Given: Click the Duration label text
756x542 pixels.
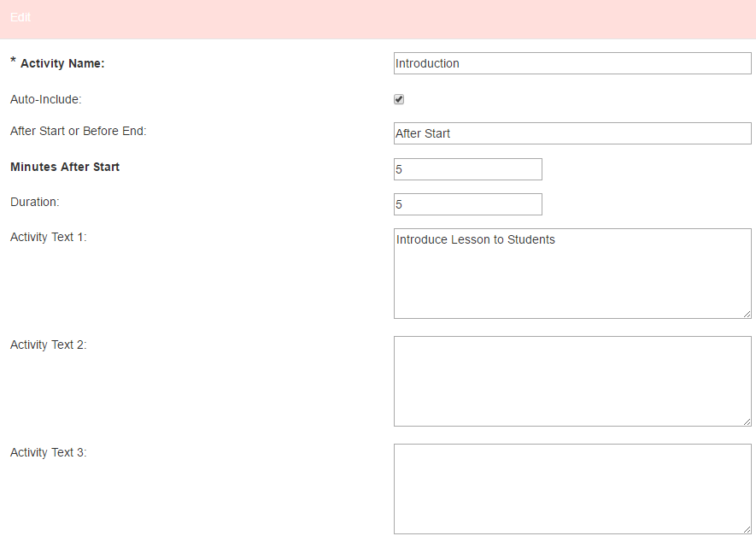Looking at the screenshot, I should coord(35,202).
